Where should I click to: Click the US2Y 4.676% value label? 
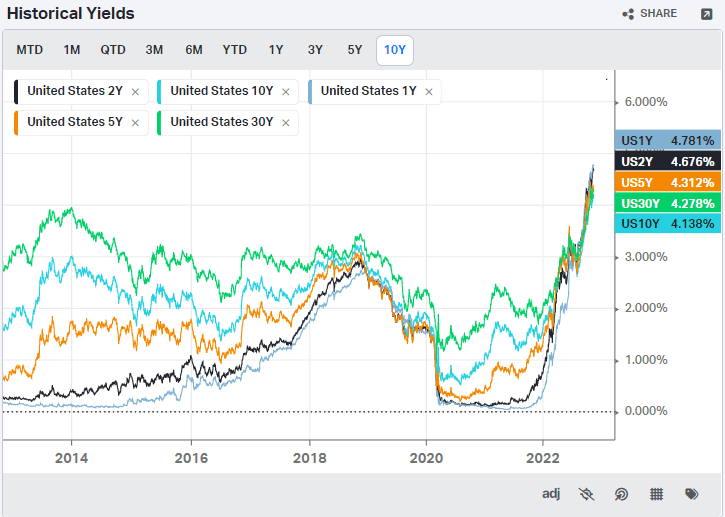668,161
